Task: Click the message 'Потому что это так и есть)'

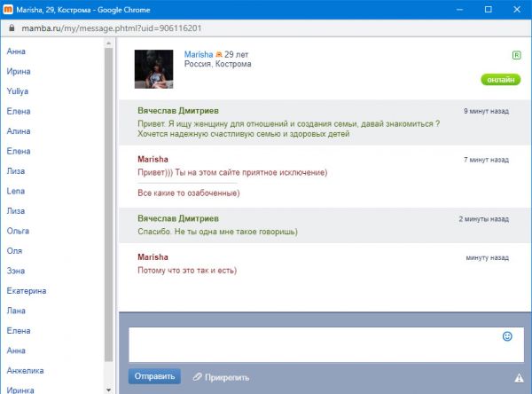Action: point(187,271)
